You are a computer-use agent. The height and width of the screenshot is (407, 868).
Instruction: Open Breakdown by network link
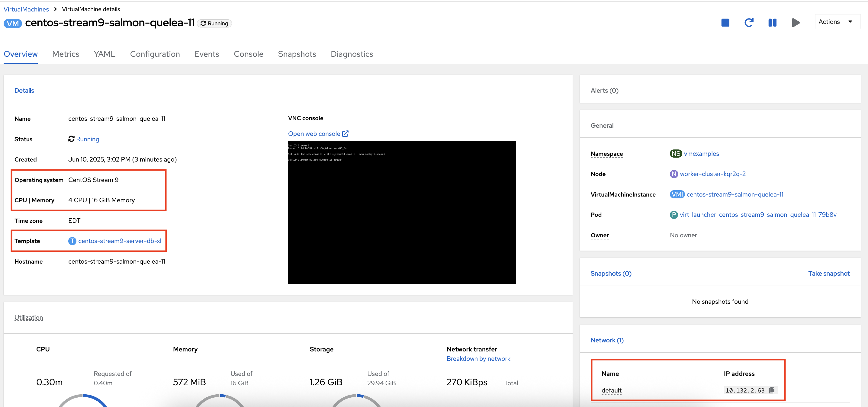point(478,359)
